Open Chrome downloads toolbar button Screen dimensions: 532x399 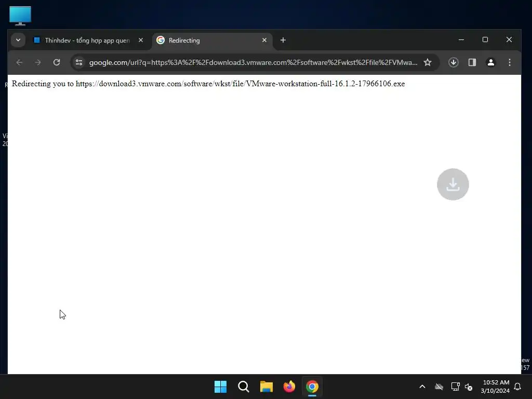coord(453,62)
